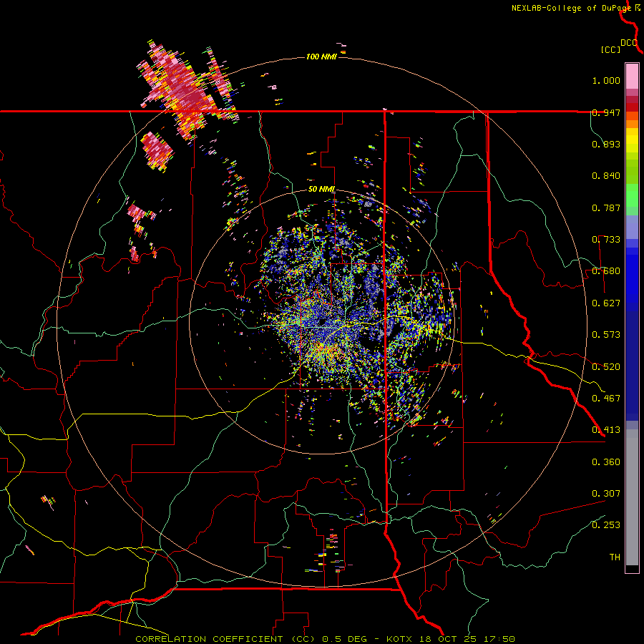Image resolution: width=644 pixels, height=644 pixels.
Task: Select the 0.627 scale value
Action: (606, 303)
